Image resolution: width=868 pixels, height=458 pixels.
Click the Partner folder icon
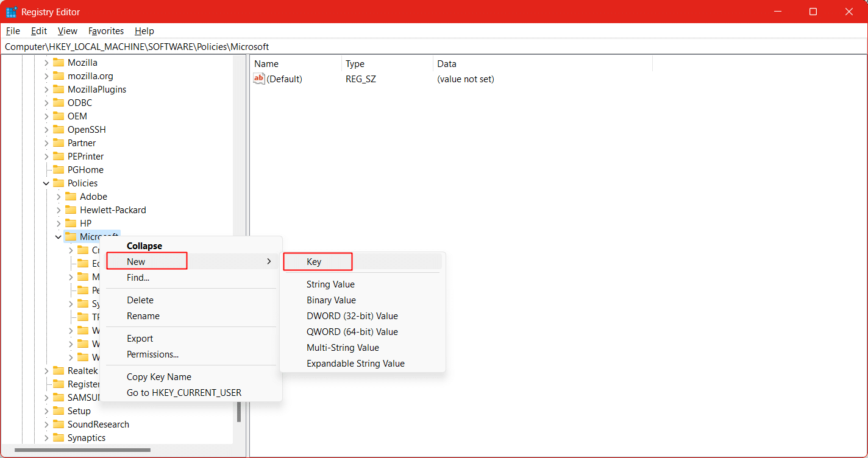(59, 143)
